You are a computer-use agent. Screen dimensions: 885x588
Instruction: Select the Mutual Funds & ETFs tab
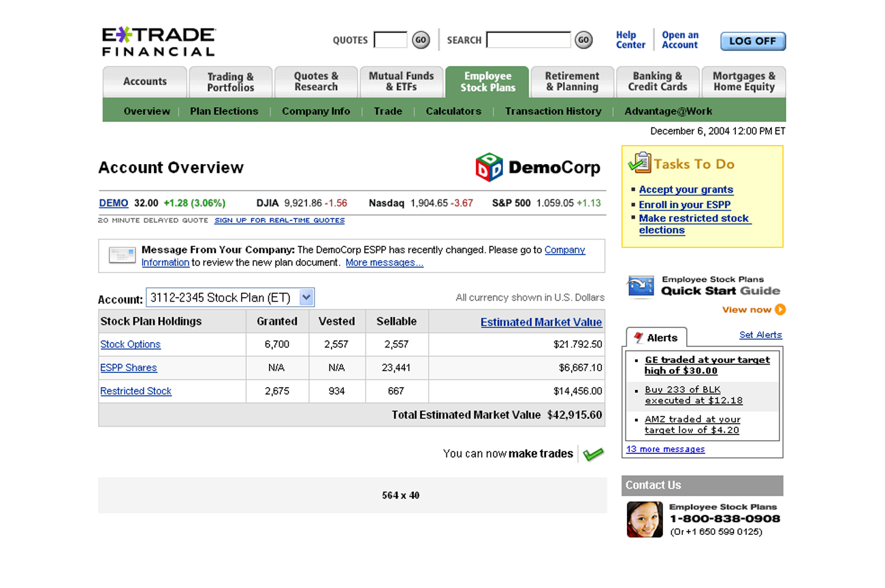[401, 82]
